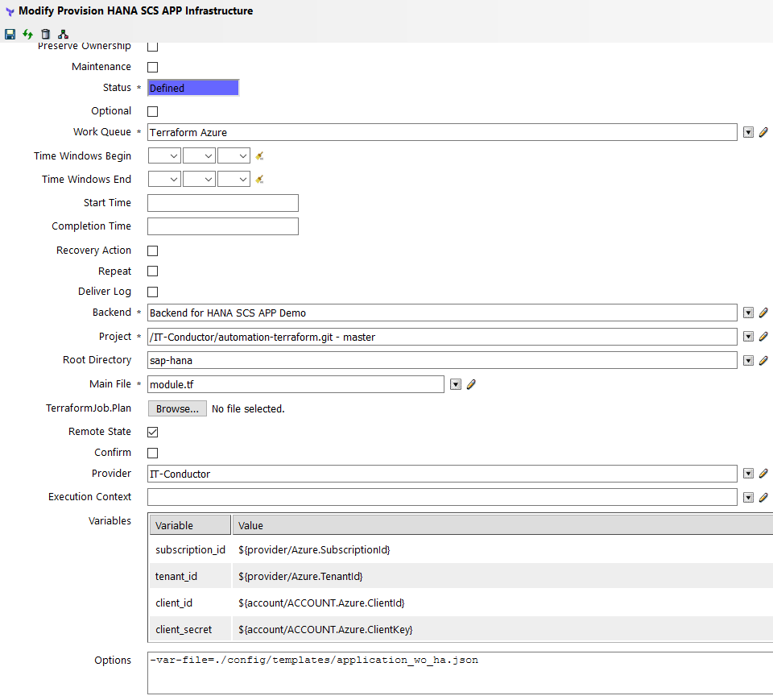Click the empty Execution Context field
Image resolution: width=773 pixels, height=700 pixels.
(x=442, y=497)
